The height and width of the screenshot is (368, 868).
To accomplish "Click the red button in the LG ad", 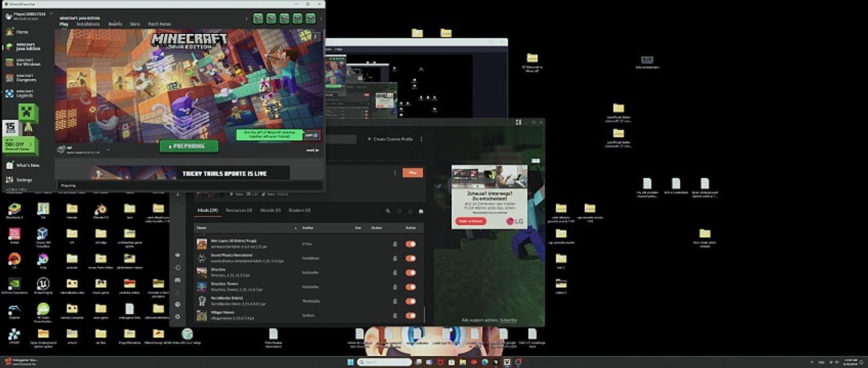I will pyautogui.click(x=471, y=221).
